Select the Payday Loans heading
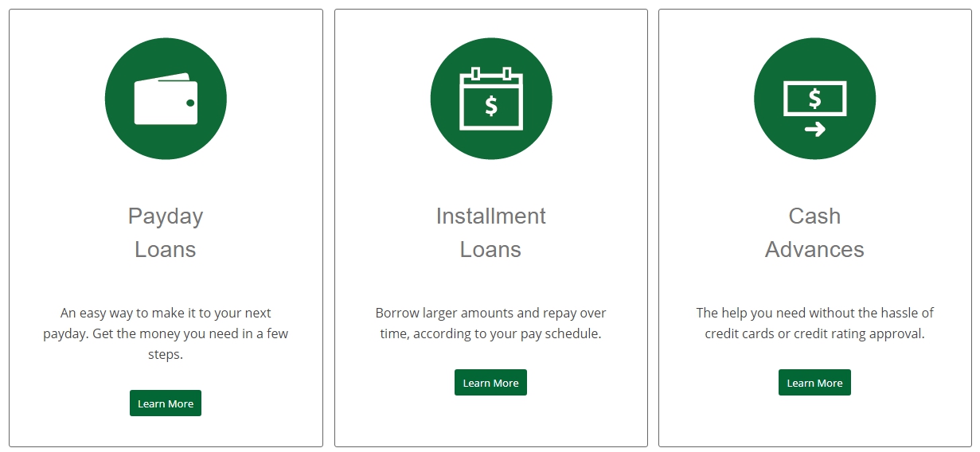The height and width of the screenshot is (452, 980). tap(166, 232)
